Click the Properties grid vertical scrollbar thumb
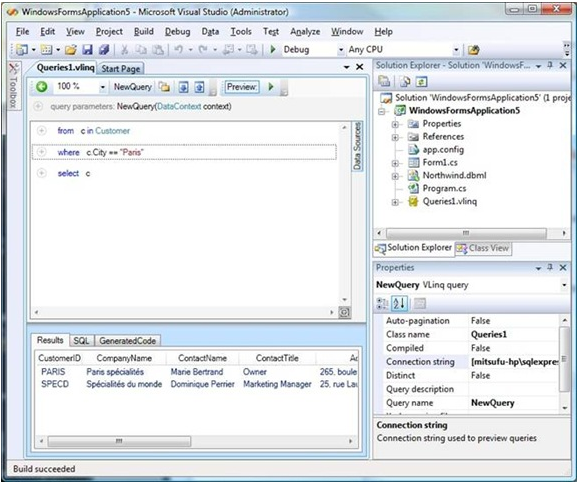This screenshot has width=580, height=485. tap(564, 359)
